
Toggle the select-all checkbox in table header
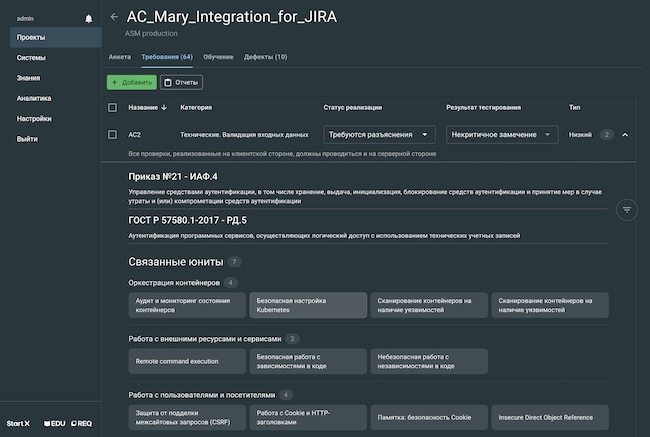[112, 107]
